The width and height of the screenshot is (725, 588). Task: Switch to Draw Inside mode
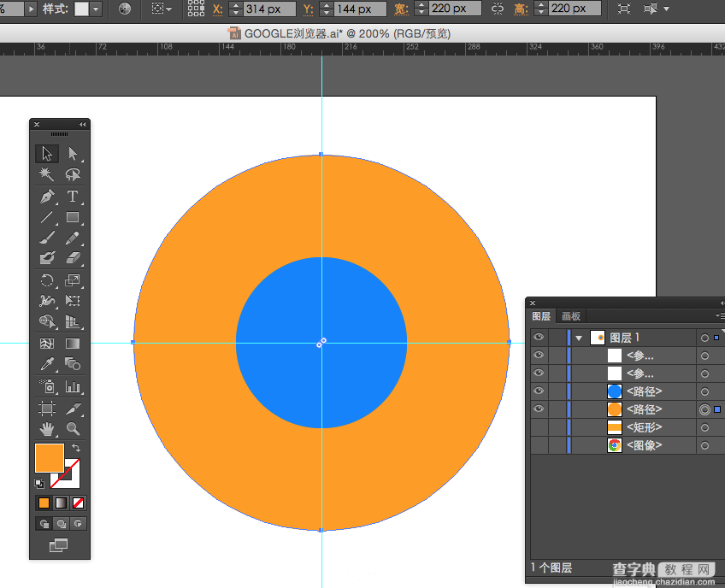coord(78,524)
